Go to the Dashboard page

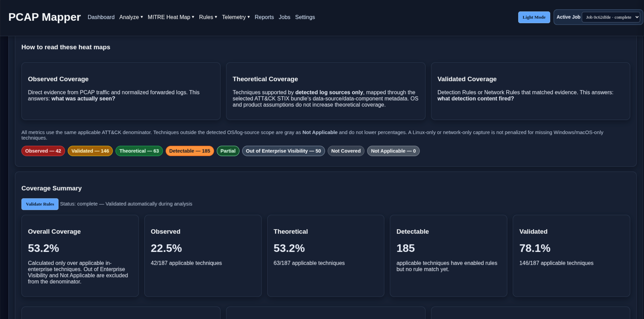(101, 17)
